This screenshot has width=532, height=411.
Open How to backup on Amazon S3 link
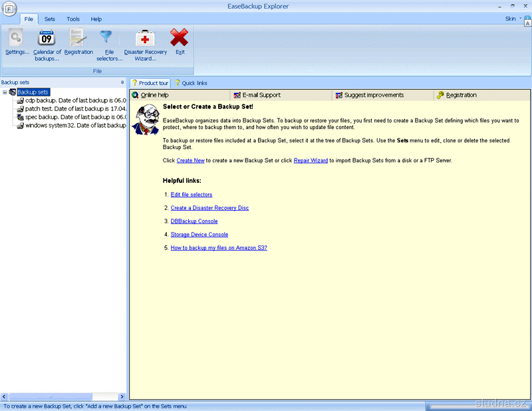pos(219,248)
